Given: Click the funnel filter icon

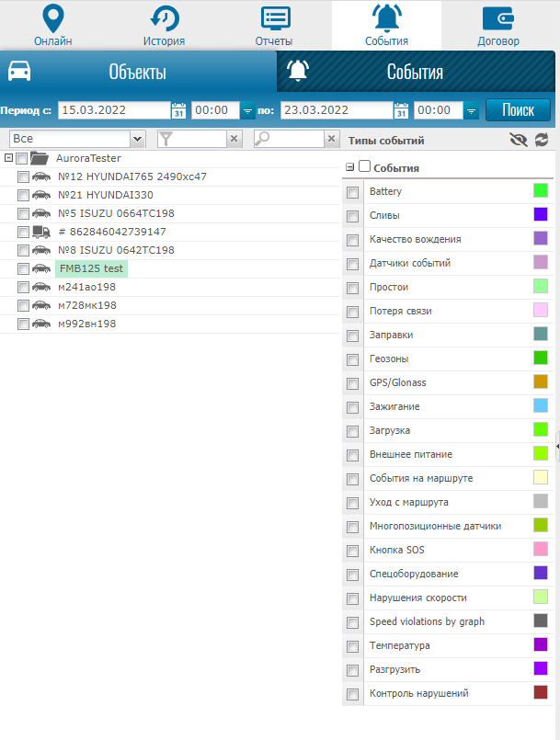Looking at the screenshot, I should click(x=166, y=139).
